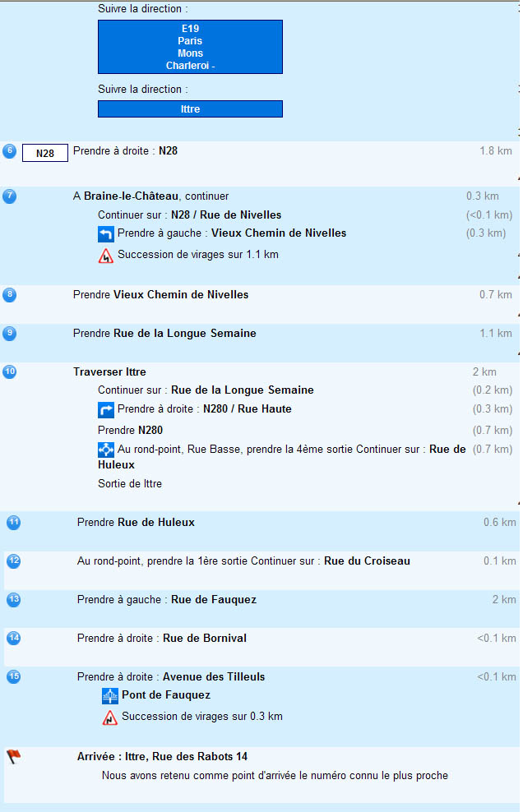Image resolution: width=523 pixels, height=812 pixels.
Task: Select 'Continuer sur : Rue de la Longue Semaine' sub-step
Action: 206,390
